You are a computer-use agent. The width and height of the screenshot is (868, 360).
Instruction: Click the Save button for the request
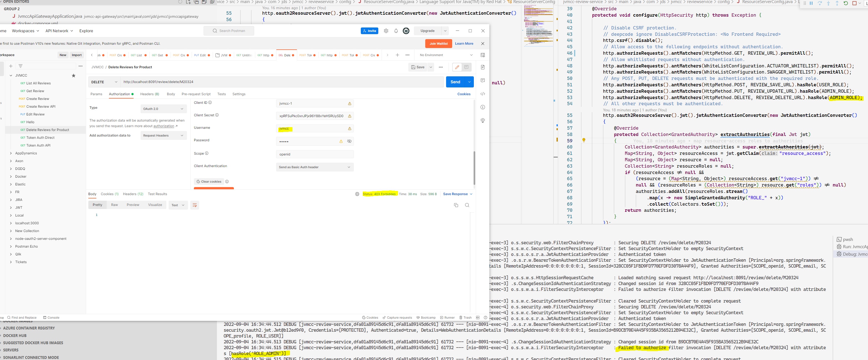(419, 67)
